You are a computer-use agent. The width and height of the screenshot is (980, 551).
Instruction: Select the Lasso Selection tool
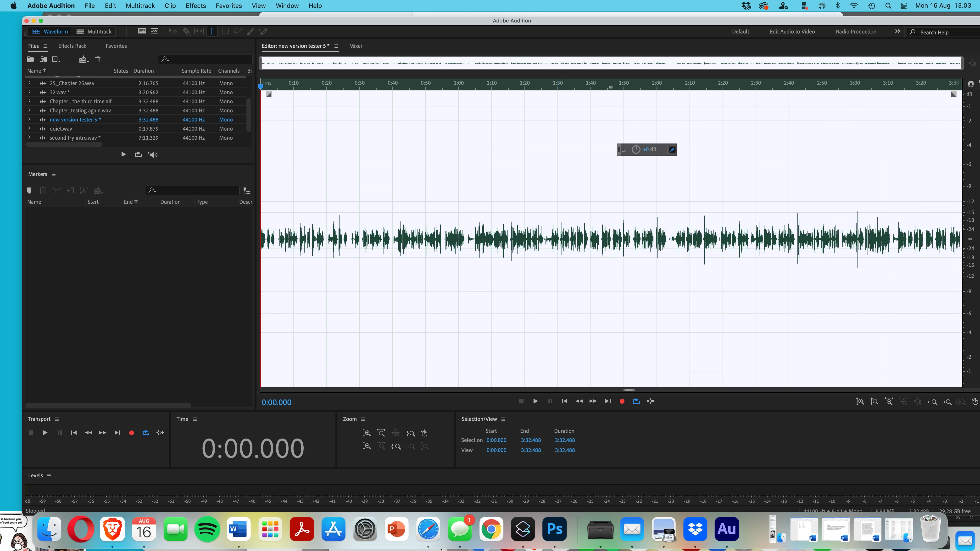(238, 32)
